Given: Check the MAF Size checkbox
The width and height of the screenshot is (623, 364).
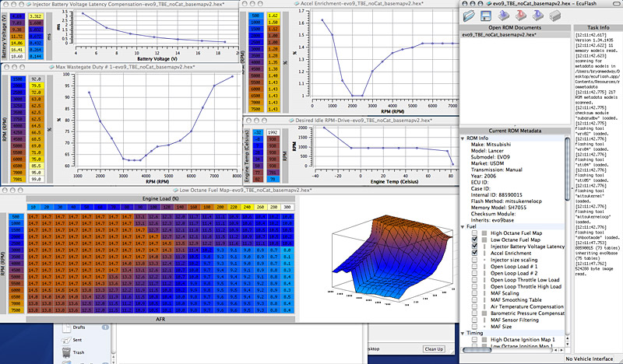Looking at the screenshot, I should (474, 327).
